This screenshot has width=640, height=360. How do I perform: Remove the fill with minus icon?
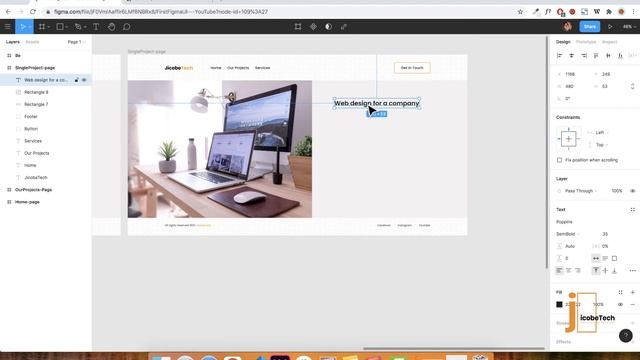[633, 304]
